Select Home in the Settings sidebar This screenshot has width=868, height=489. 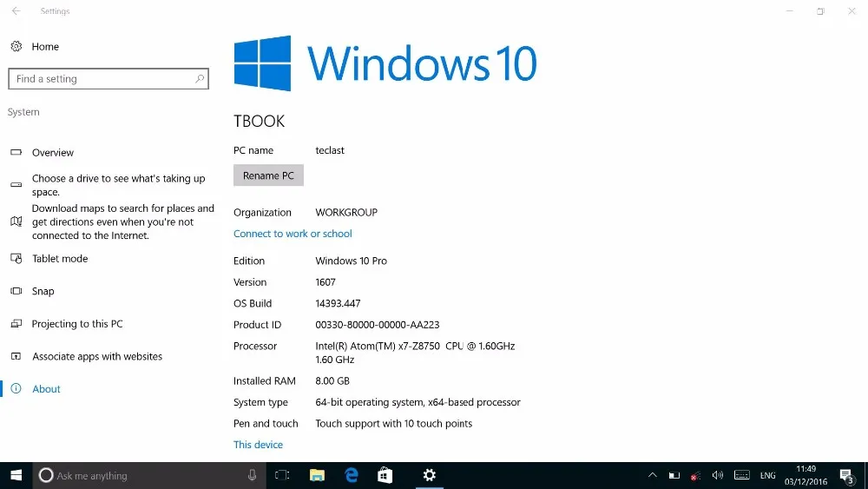click(x=45, y=47)
